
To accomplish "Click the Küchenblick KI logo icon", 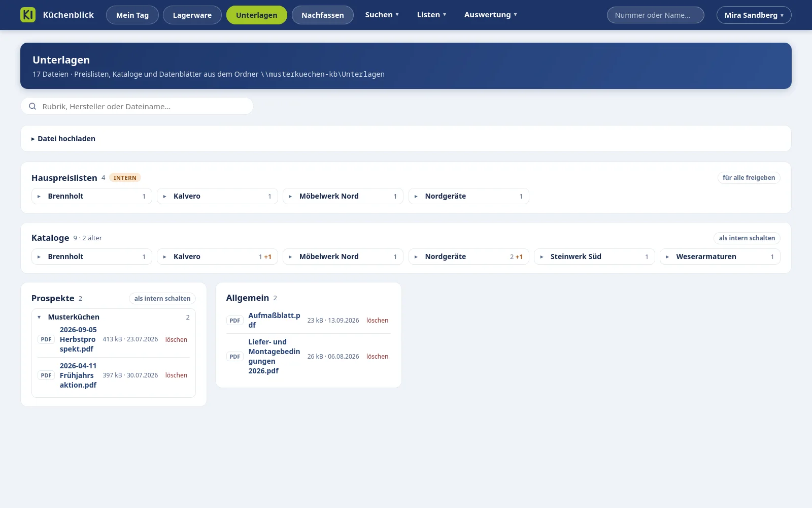I will [x=28, y=15].
